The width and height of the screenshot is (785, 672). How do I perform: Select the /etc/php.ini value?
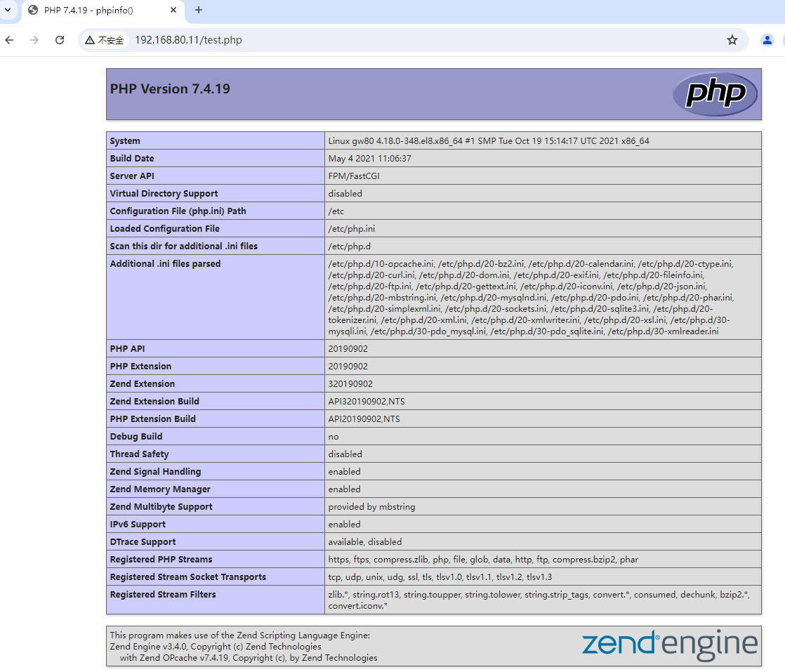tap(352, 229)
